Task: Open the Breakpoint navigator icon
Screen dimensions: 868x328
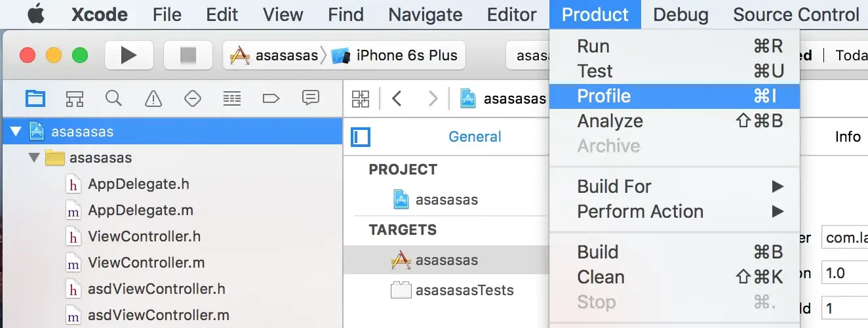Action: 271,98
